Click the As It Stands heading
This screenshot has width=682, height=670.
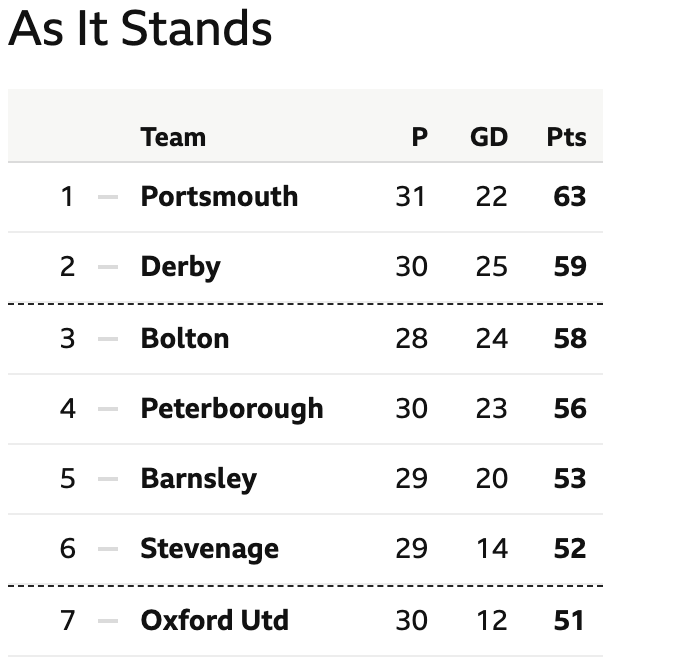(140, 29)
